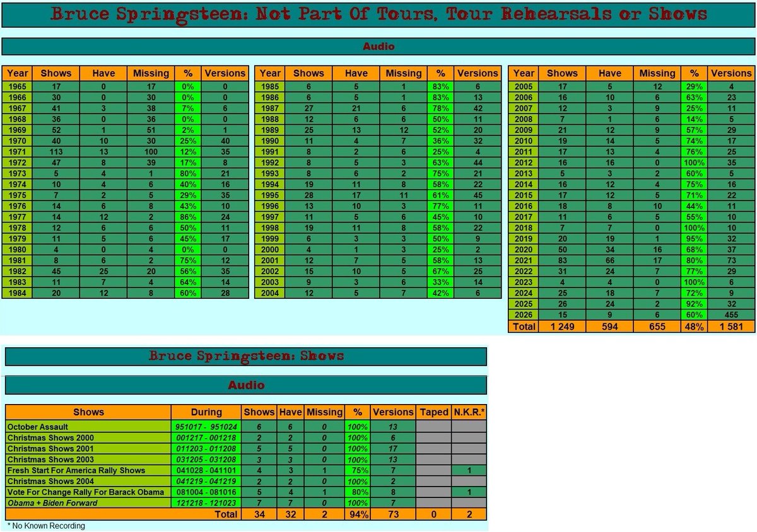Click the Audio banner above the Shows table
Image resolution: width=757 pixels, height=532 pixels.
tap(246, 385)
